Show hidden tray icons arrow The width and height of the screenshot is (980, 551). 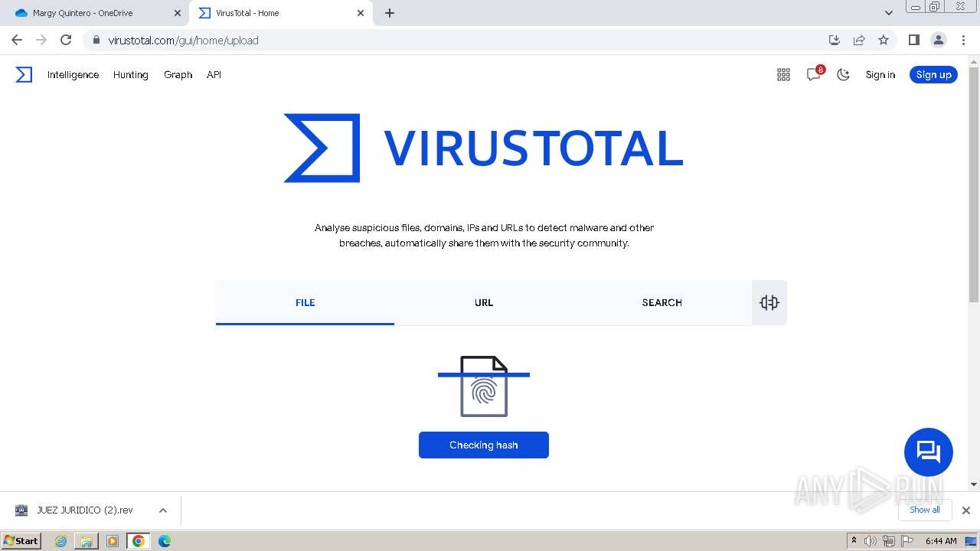854,540
